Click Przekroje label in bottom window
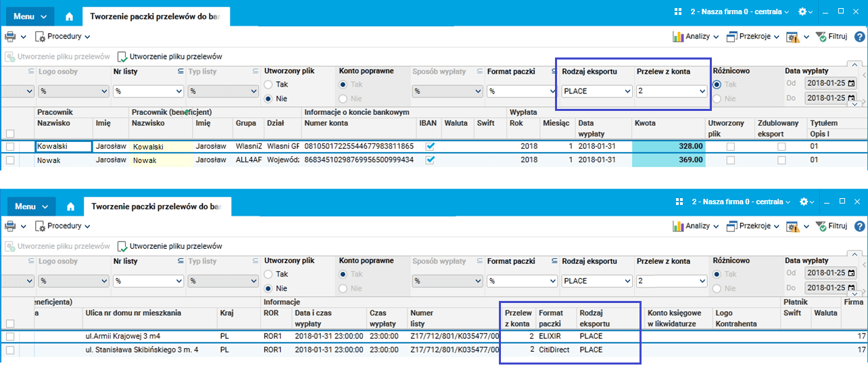This screenshot has width=868, height=374. coord(755,227)
